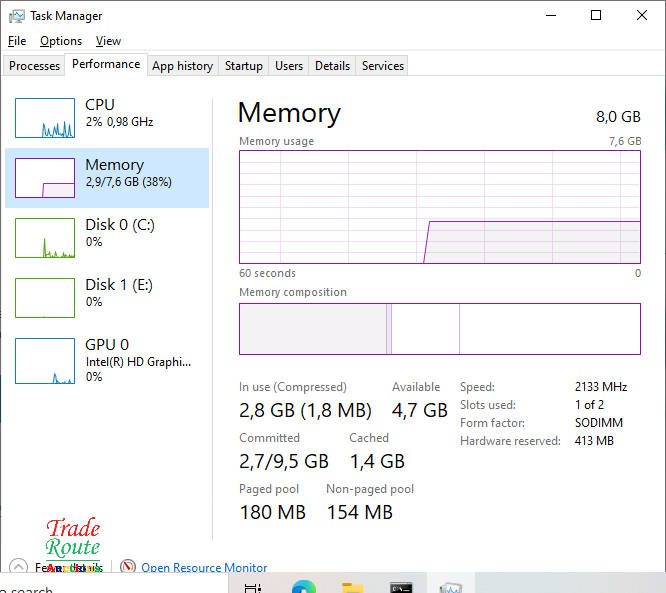Open the Options menu
The image size is (666, 593).
pos(61,41)
